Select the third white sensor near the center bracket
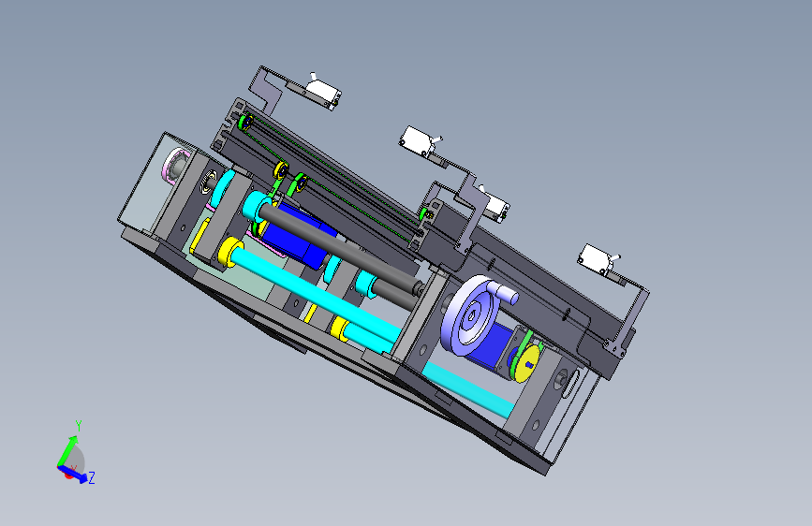The height and width of the screenshot is (526, 812). coord(495,206)
